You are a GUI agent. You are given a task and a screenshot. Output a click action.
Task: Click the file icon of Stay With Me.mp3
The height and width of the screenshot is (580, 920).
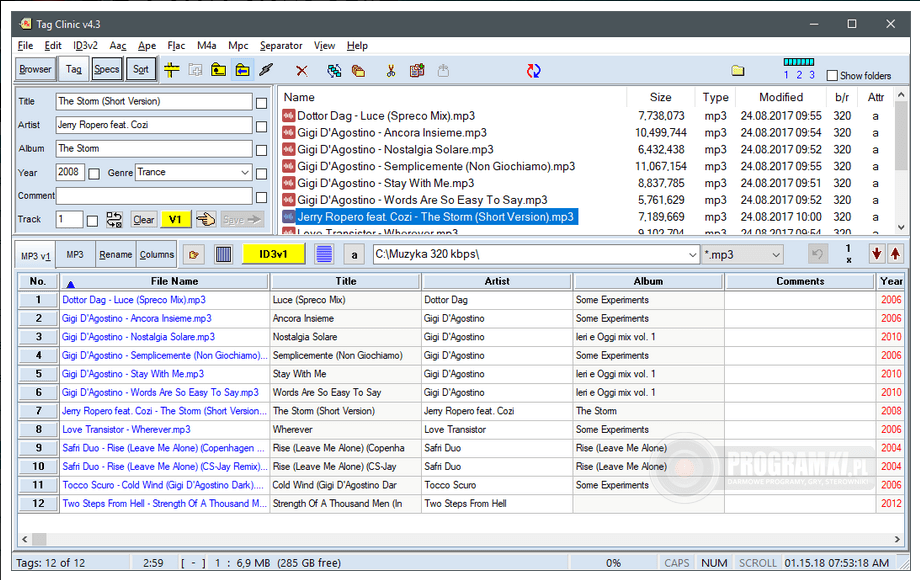[x=288, y=183]
